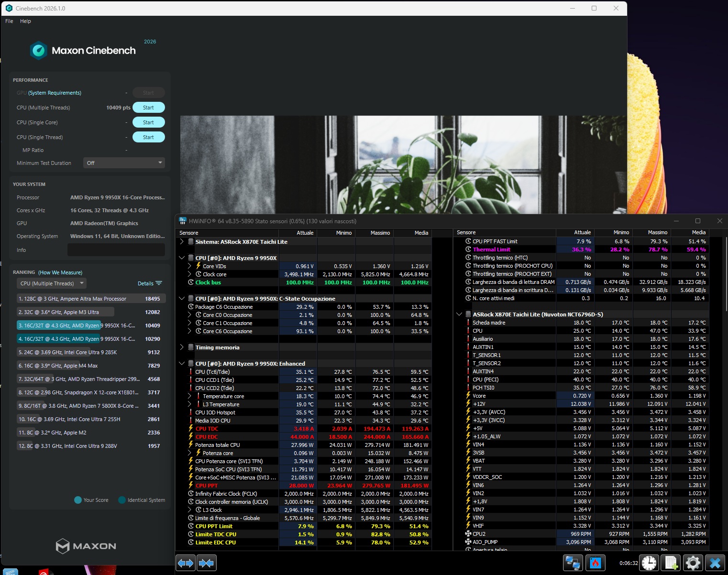Image resolution: width=728 pixels, height=575 pixels.
Task: Expand Sistema: ASRock X870E Taichi Lite node
Action: tap(182, 242)
